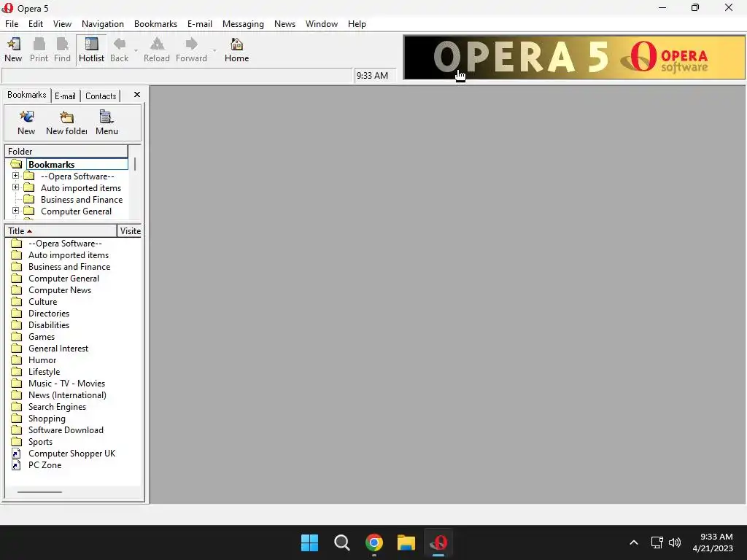Select the Culture folder icon in list

pos(17,301)
